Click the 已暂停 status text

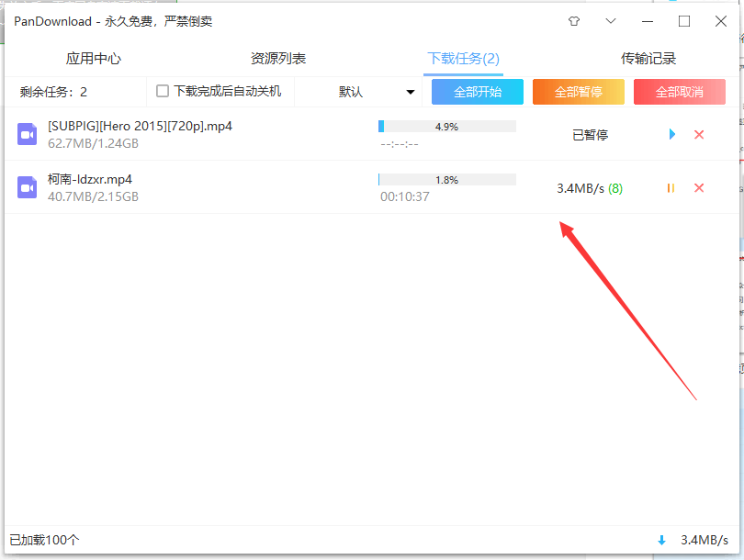coord(590,135)
